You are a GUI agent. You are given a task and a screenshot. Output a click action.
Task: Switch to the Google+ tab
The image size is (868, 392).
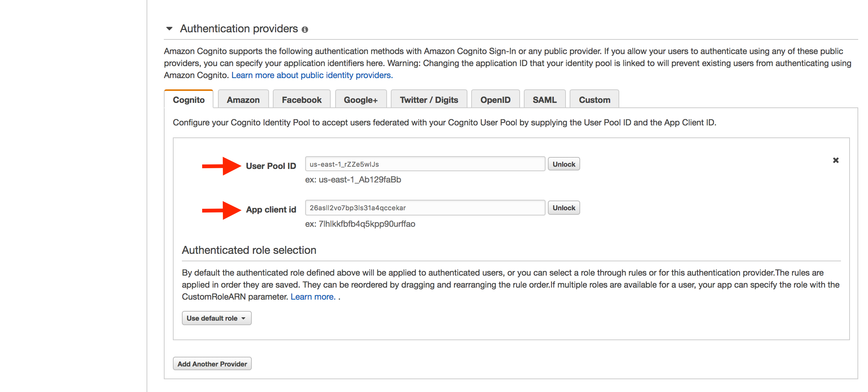[361, 100]
